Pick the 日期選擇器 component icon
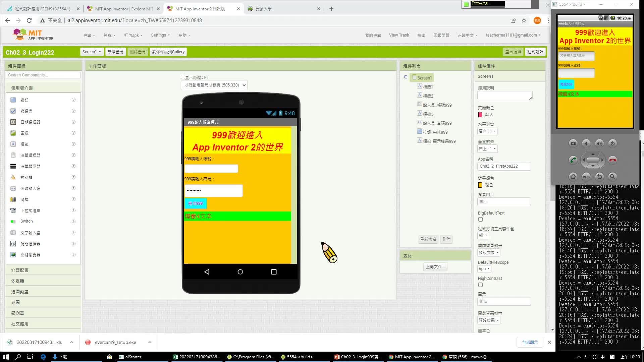The height and width of the screenshot is (362, 644). pos(13,122)
